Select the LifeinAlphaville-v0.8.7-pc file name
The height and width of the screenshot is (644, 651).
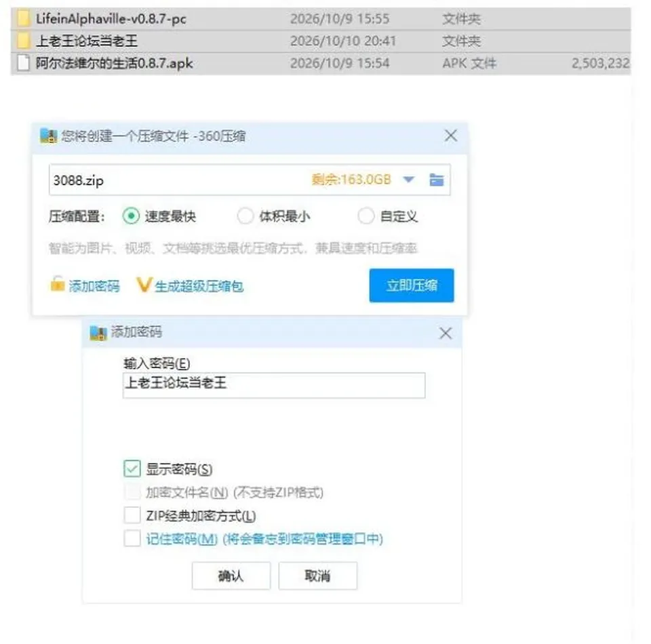pos(111,19)
